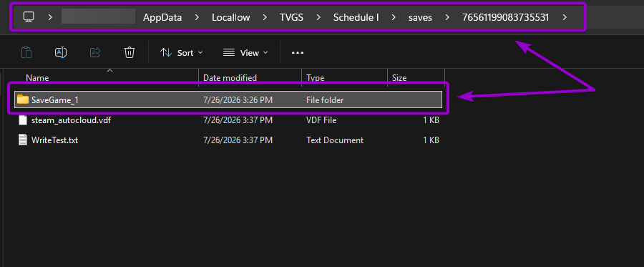Expand chevron after saves breadcrumb
This screenshot has height=267, width=644.
447,17
